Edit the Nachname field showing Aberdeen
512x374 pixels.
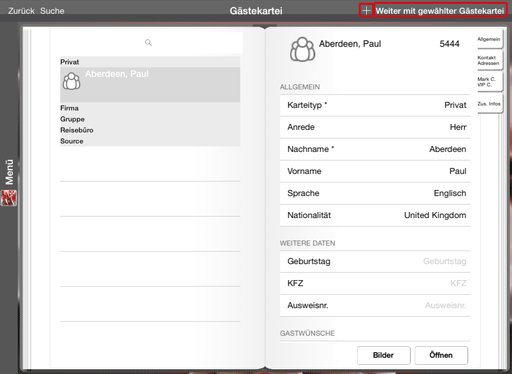click(375, 149)
